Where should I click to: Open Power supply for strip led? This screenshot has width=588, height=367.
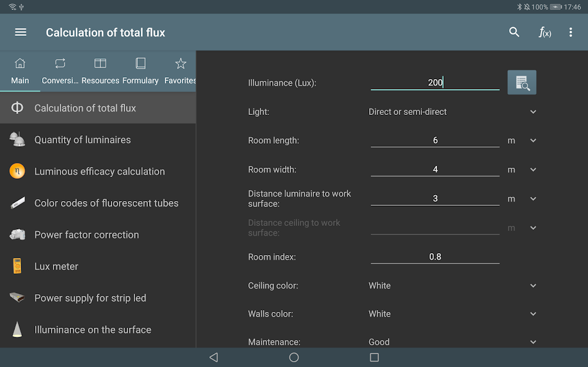(98, 298)
